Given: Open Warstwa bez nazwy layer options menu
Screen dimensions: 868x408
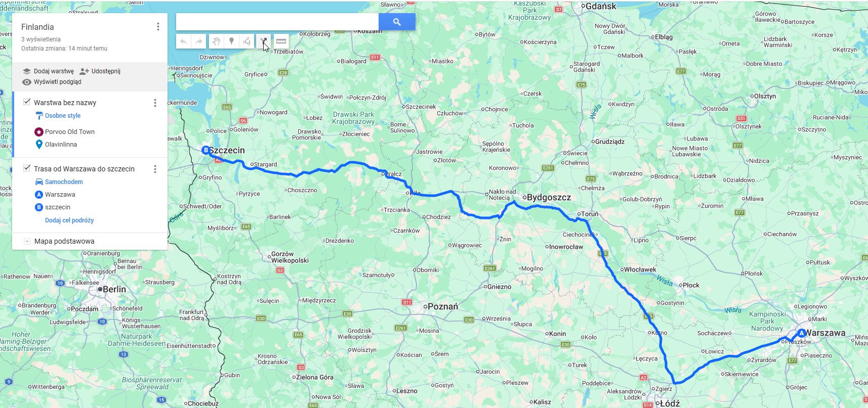Looking at the screenshot, I should pos(155,103).
